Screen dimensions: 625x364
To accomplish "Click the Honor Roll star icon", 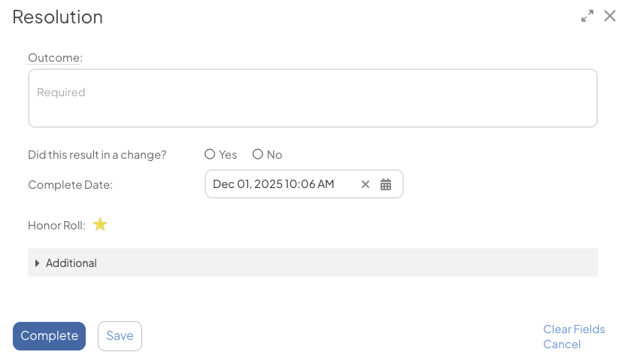I will [x=100, y=224].
